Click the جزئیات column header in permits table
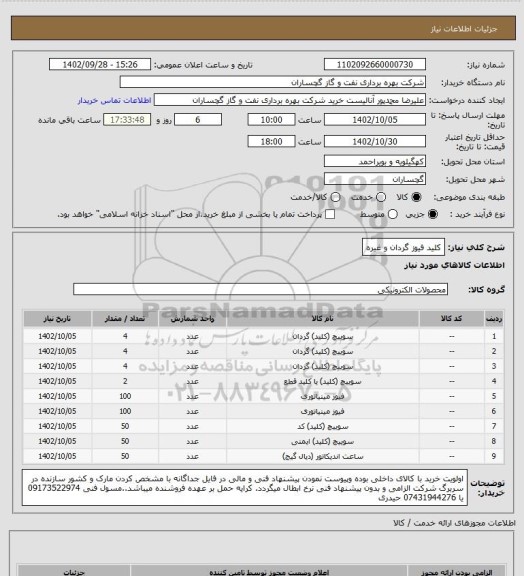Viewport: 524px width, 576px height. coord(74,572)
